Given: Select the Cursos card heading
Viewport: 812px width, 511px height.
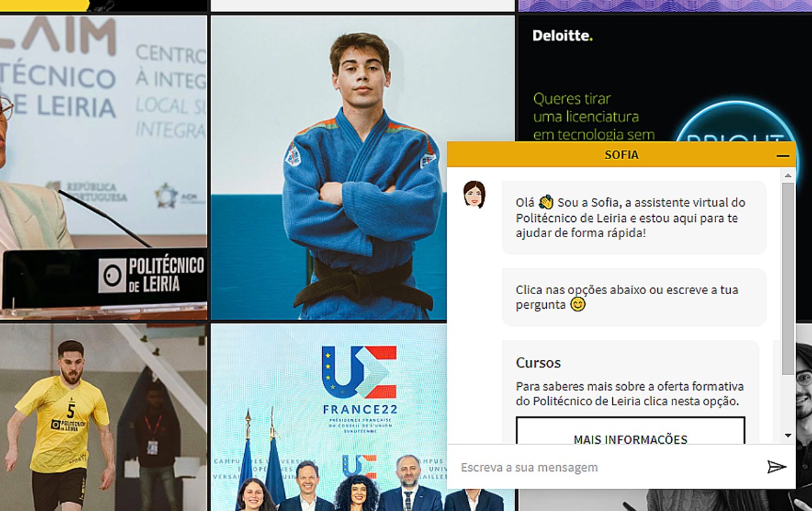Looking at the screenshot, I should coord(538,363).
